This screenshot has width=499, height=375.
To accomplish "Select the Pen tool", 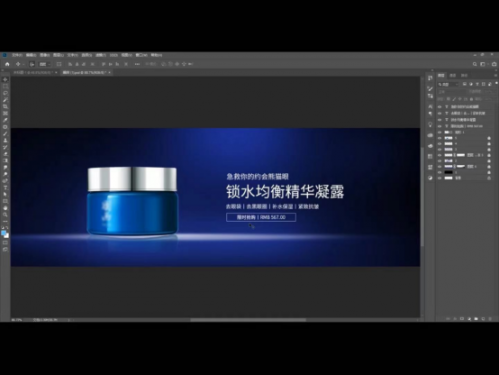I will (x=5, y=181).
